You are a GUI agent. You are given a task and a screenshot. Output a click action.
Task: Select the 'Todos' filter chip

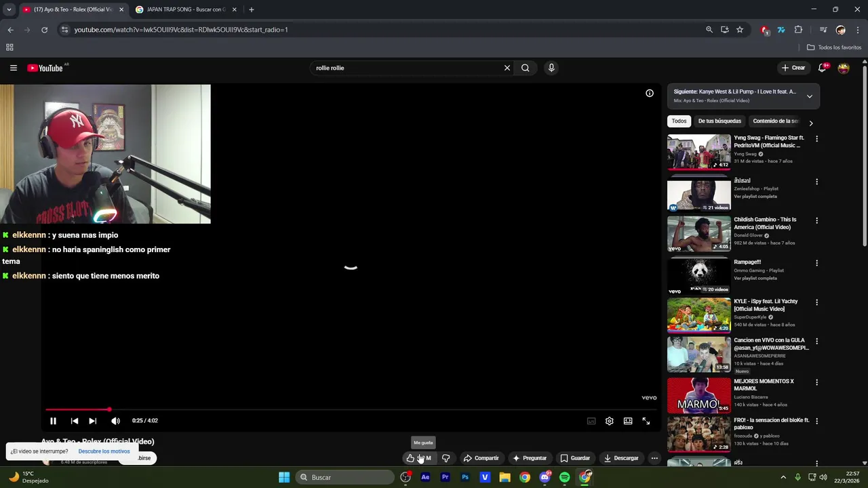pos(679,121)
